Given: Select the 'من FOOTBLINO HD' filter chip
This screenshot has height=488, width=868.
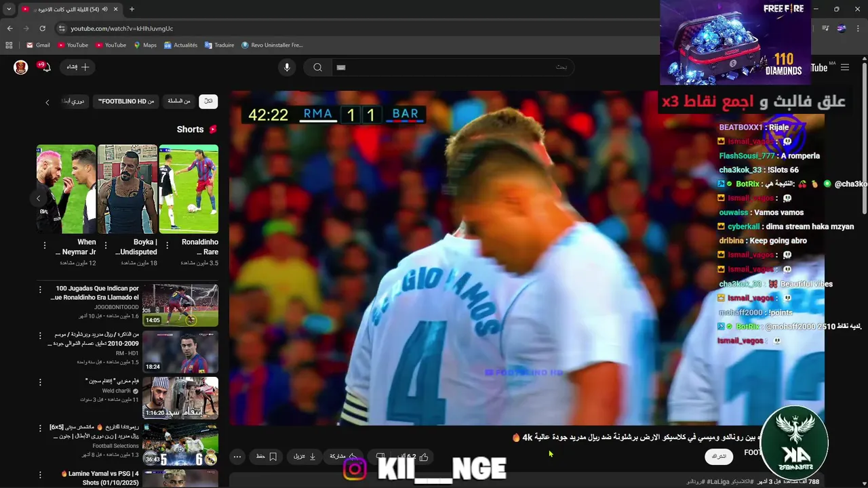Looking at the screenshot, I should tap(126, 101).
